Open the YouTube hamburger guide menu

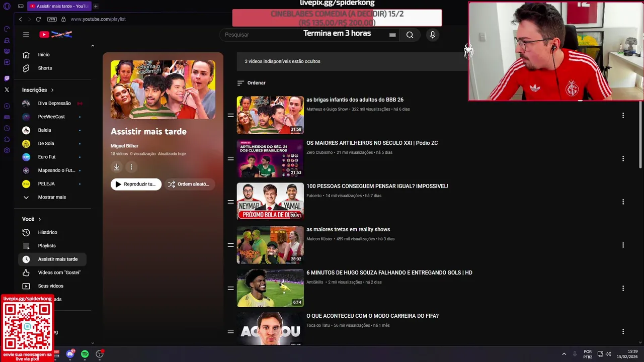click(26, 35)
